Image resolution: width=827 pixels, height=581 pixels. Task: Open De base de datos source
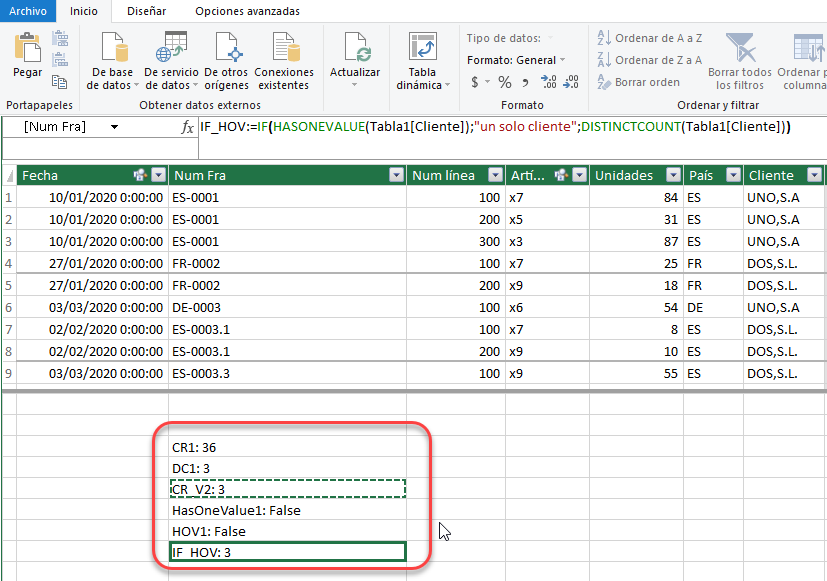tap(112, 61)
